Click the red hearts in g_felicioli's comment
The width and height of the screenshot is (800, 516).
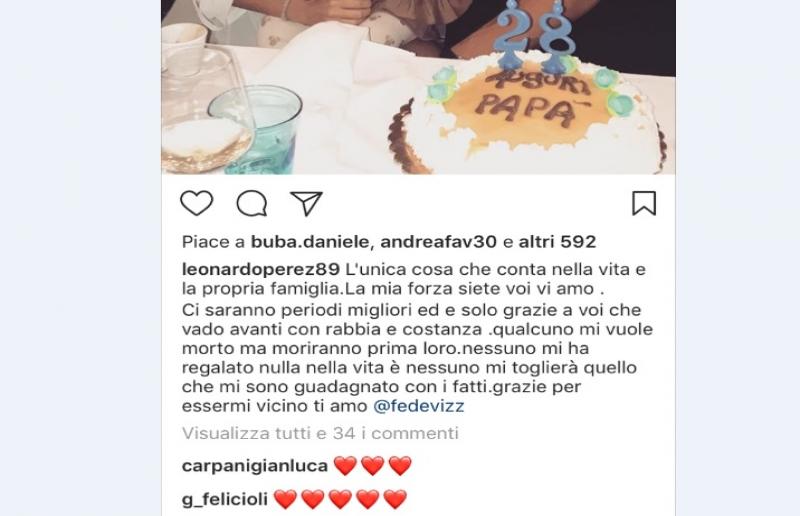click(340, 499)
